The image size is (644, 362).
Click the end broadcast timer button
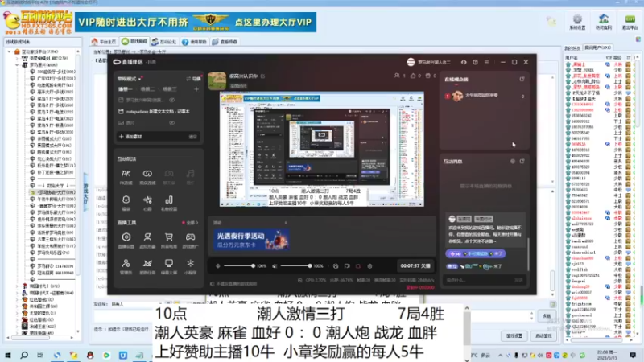[415, 266]
